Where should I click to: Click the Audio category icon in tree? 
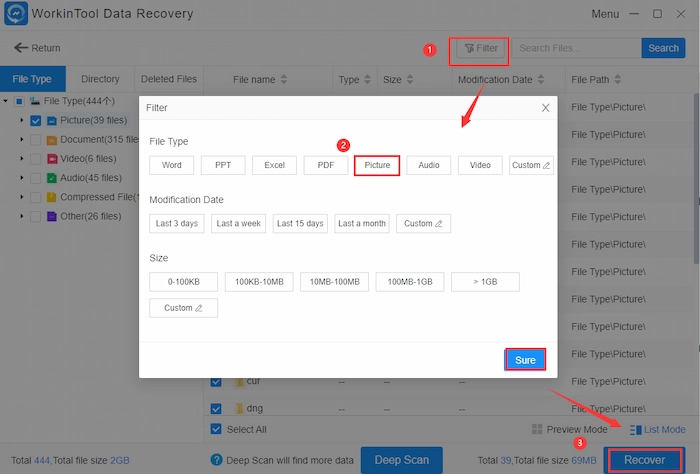pyautogui.click(x=52, y=178)
